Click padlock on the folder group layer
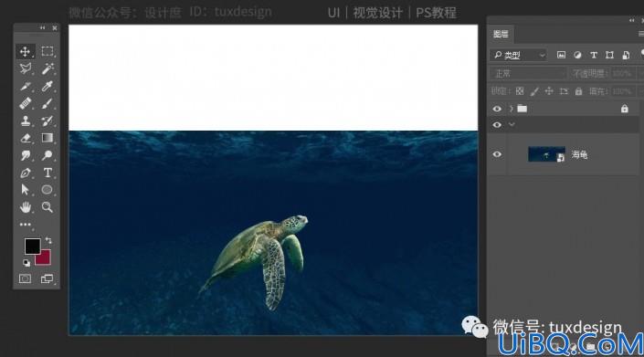The width and height of the screenshot is (644, 357). [x=624, y=109]
